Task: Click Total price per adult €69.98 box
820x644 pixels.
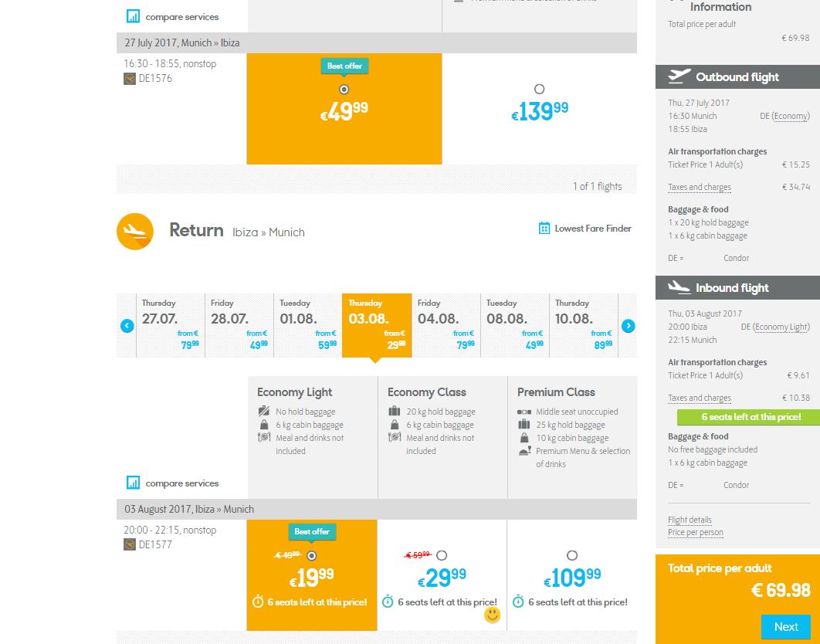Action: click(x=737, y=599)
